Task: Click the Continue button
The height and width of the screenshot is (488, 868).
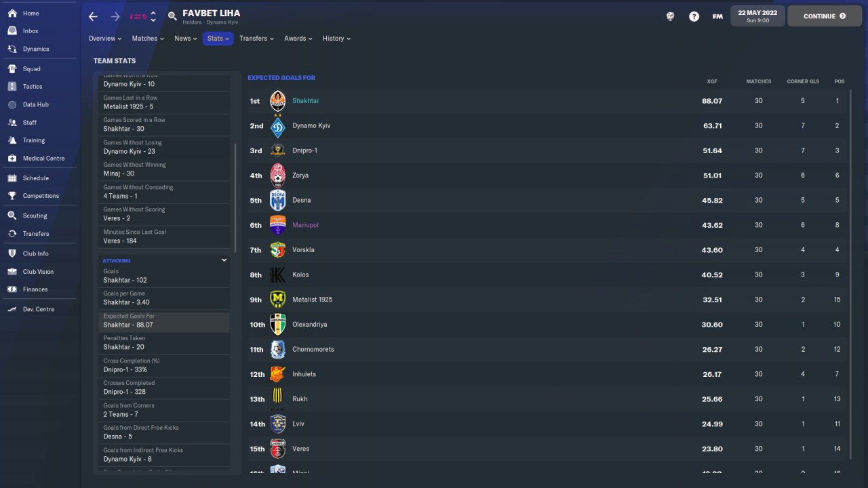Action: pyautogui.click(x=824, y=16)
